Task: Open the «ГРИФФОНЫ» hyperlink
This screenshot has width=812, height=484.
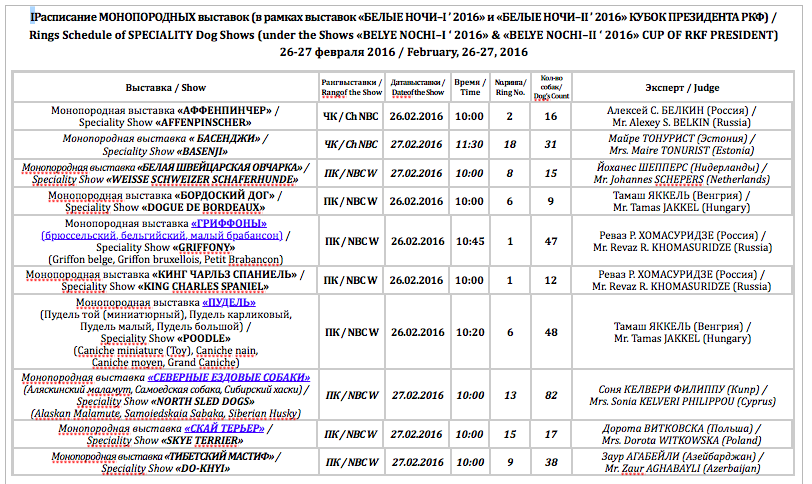Action: click(x=234, y=223)
